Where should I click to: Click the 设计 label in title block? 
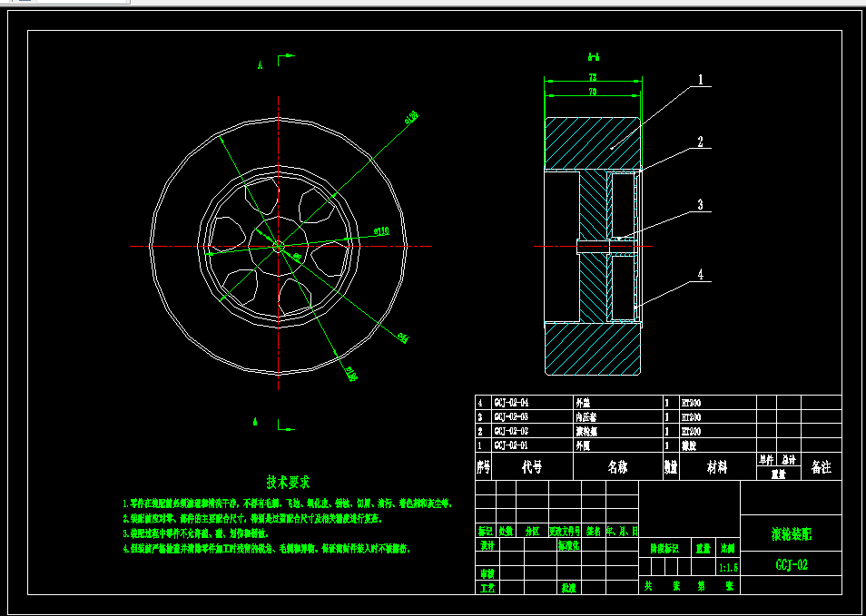tap(487, 545)
